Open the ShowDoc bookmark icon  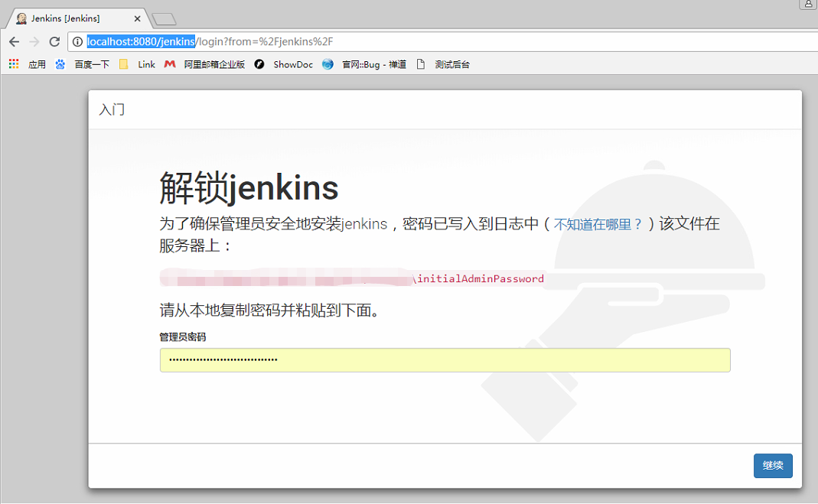(x=259, y=64)
